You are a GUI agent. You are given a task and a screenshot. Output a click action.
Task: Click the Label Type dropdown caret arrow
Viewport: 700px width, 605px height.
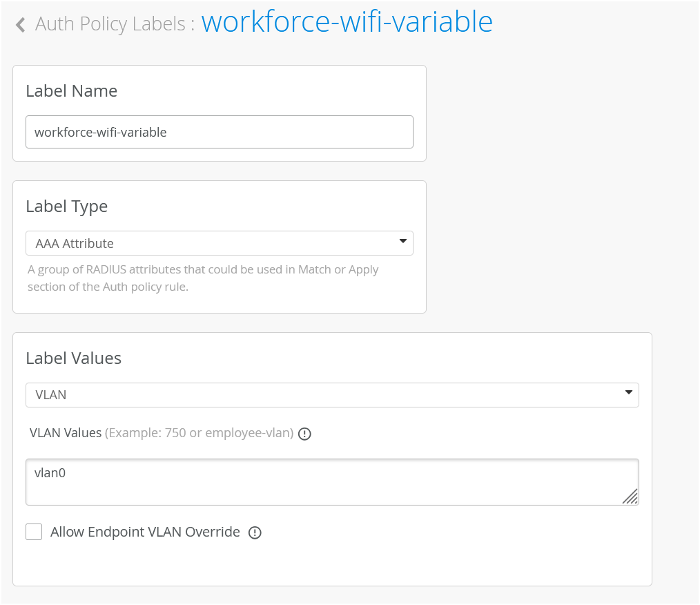402,241
